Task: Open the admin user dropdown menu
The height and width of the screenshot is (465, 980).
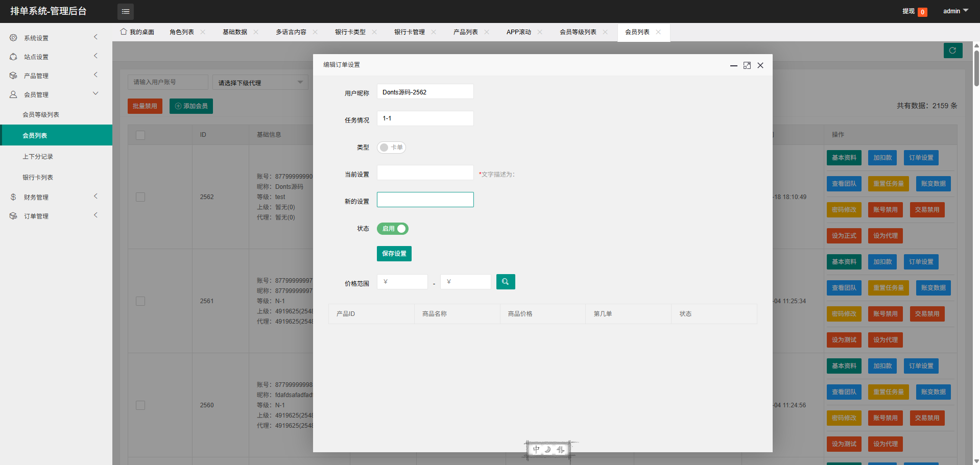Action: coord(955,11)
